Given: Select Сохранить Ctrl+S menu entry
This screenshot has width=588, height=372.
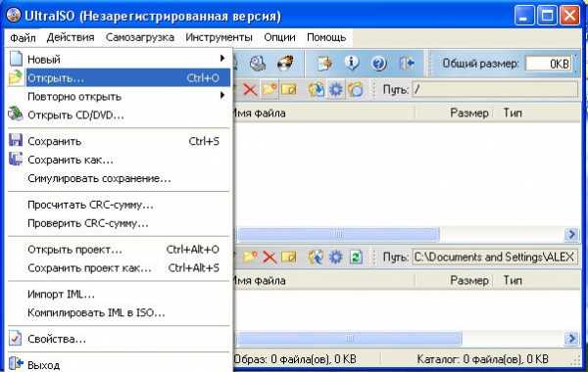Looking at the screenshot, I should point(119,141).
